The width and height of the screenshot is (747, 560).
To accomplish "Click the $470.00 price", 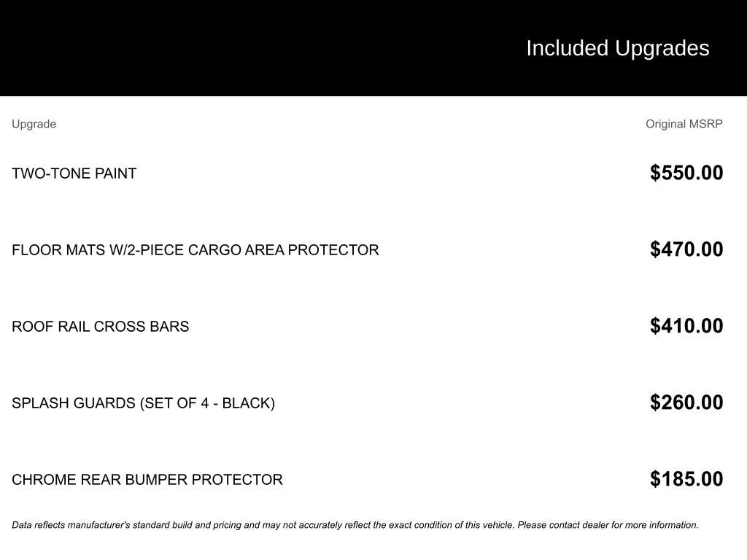I will [x=686, y=249].
